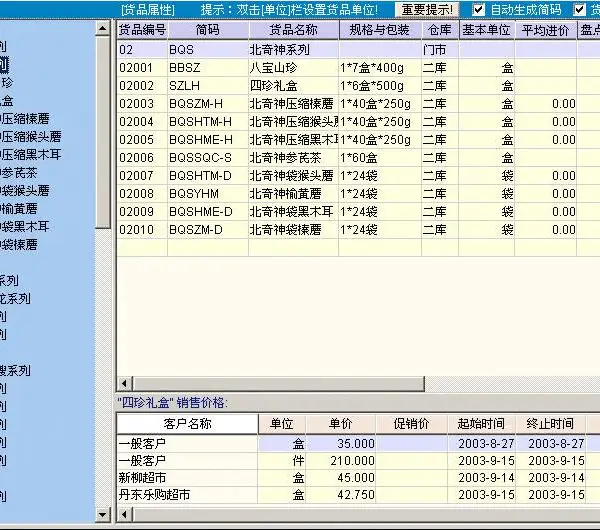Click the price table scroll-left arrow
The image size is (600, 530).
(124, 514)
